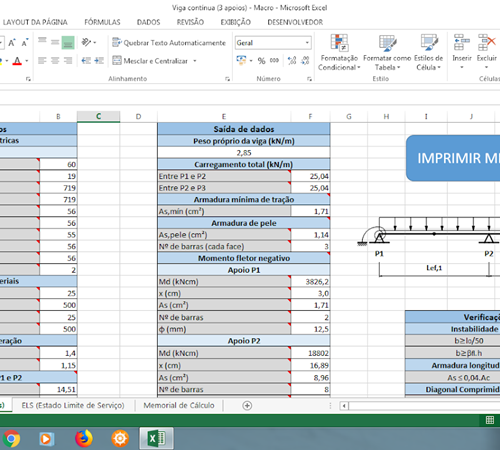500x450 pixels.
Task: Click Mesclar e Centralizar
Action: click(x=150, y=61)
